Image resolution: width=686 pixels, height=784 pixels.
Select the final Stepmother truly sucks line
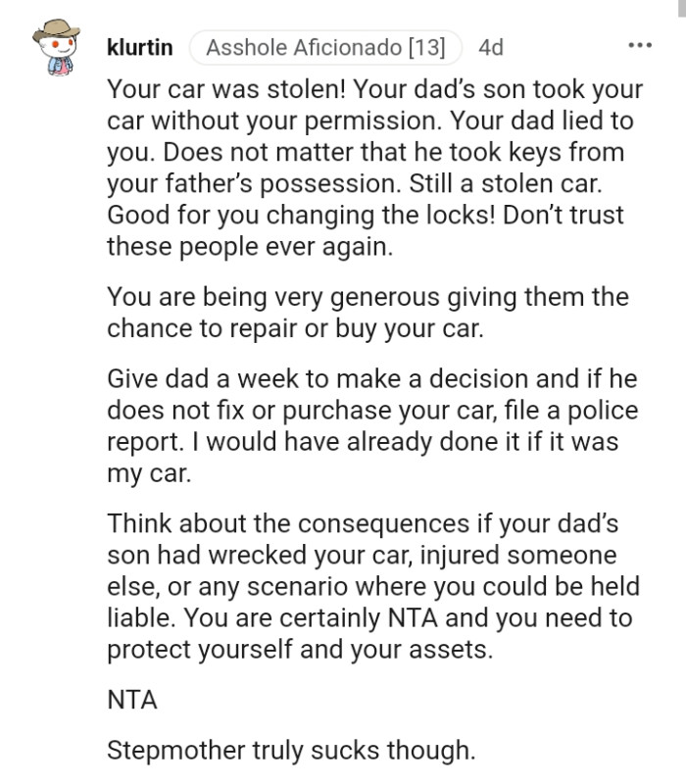click(x=294, y=752)
